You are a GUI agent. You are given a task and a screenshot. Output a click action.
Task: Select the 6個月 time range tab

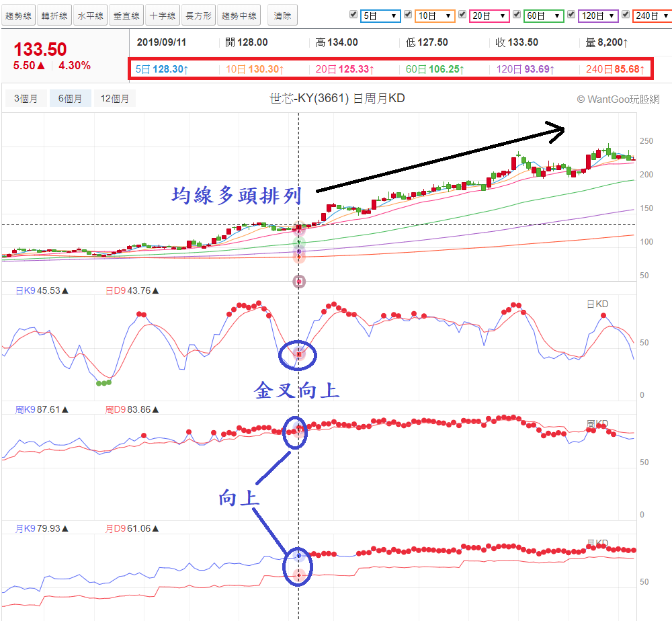(70, 99)
